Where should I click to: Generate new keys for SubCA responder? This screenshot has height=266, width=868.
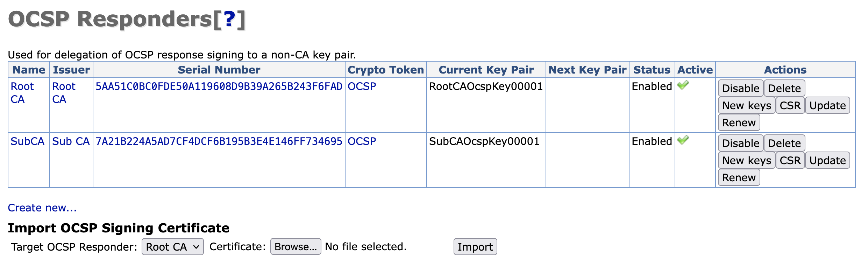click(x=746, y=160)
